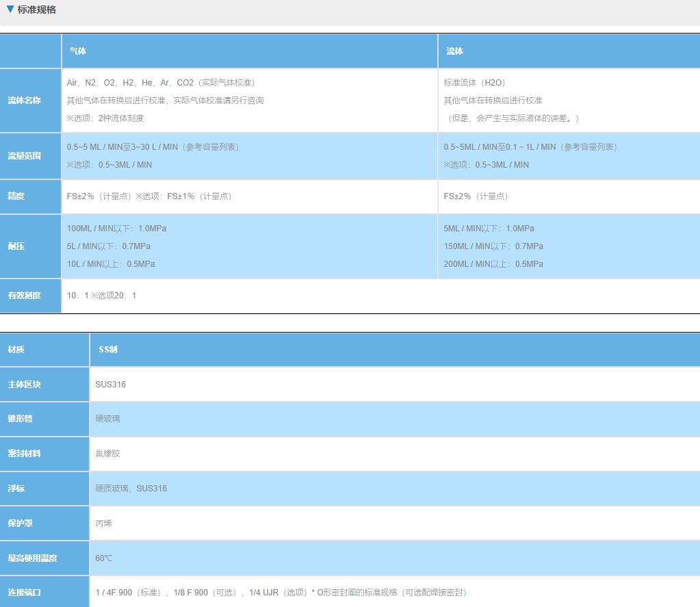Click the 锥形管 row label

[21, 419]
